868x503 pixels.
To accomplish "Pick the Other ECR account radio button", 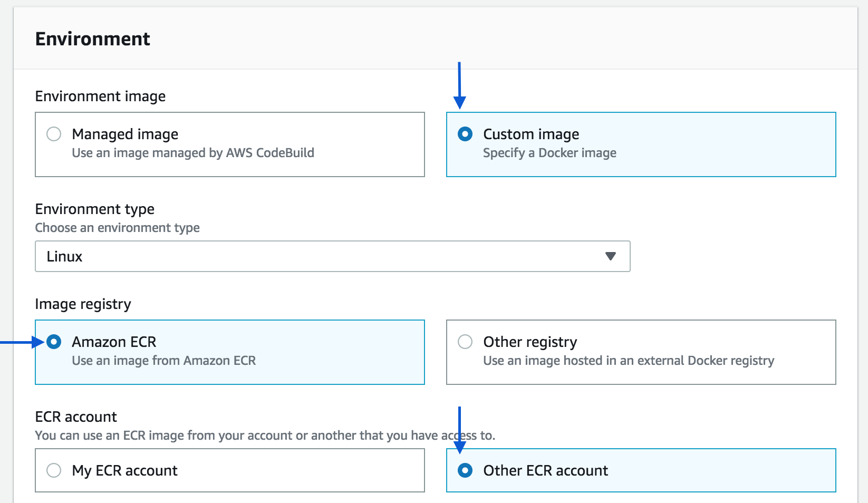I will pyautogui.click(x=465, y=470).
